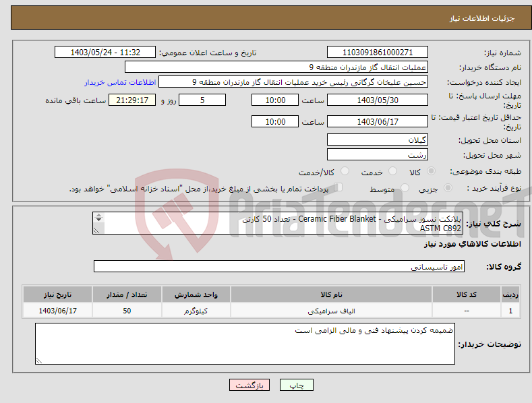Image resolution: width=532 pixels, height=403 pixels.
Task: Click scroll down arrow in شرح کلی نیاز box
Action: point(98,220)
